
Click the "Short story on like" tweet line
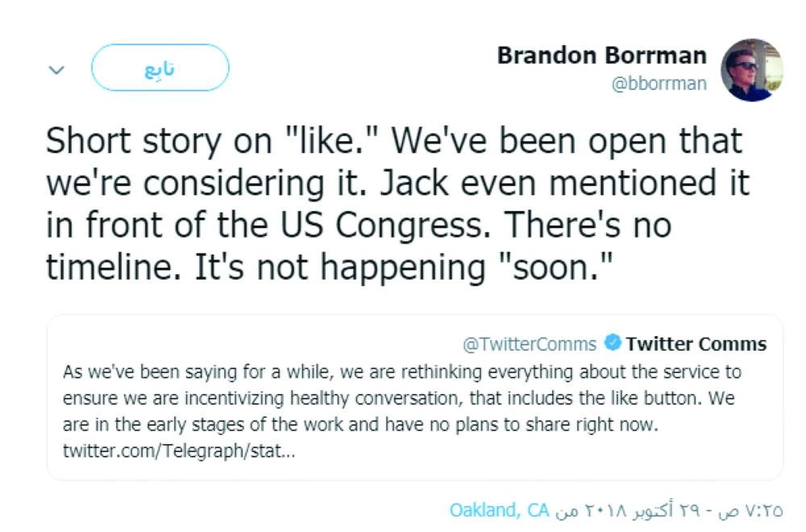[x=393, y=141]
